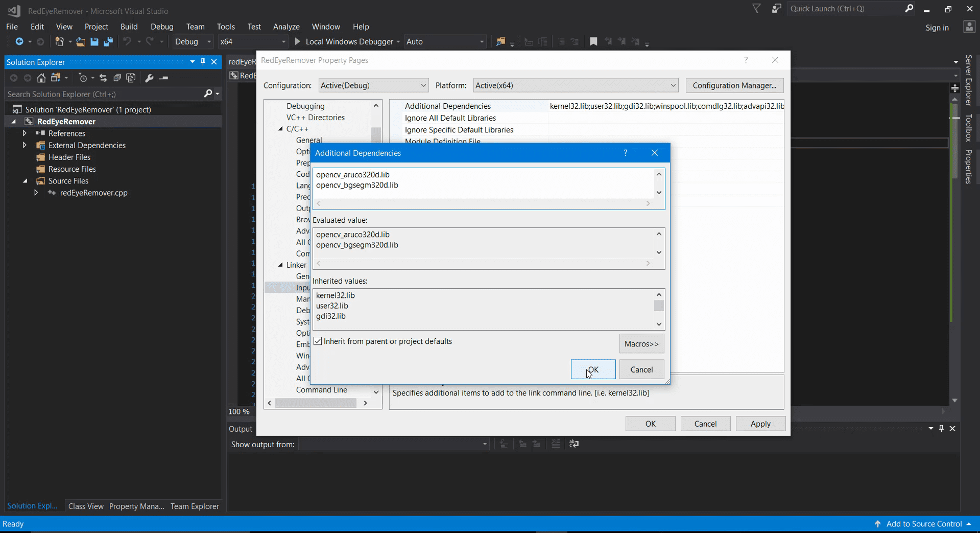
Task: Open the Configuration dropdown showing Active(Debug)
Action: (x=373, y=85)
